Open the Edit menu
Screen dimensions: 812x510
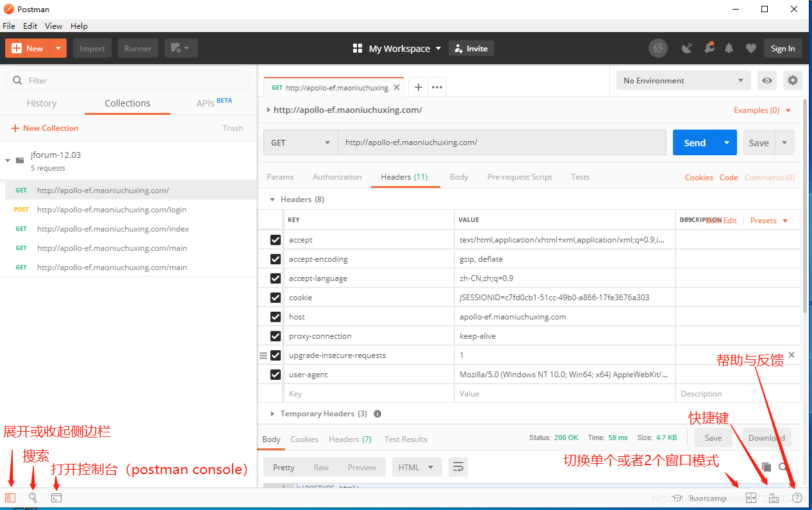click(30, 26)
